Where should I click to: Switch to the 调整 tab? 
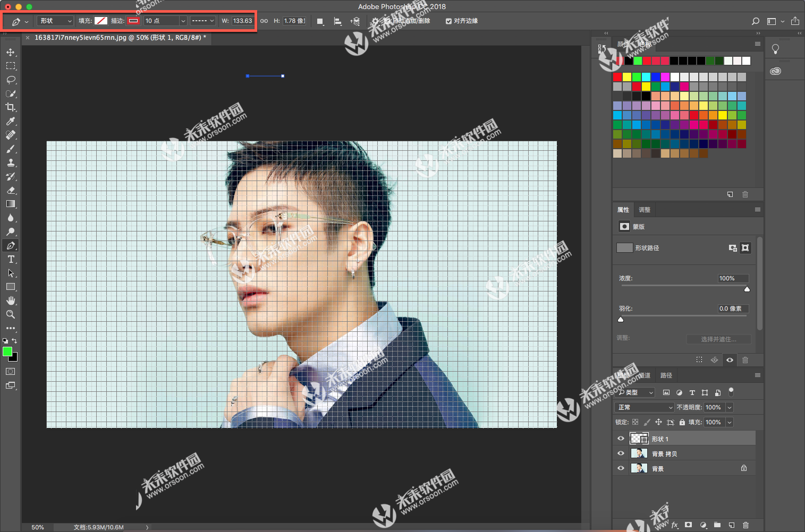[x=645, y=210]
